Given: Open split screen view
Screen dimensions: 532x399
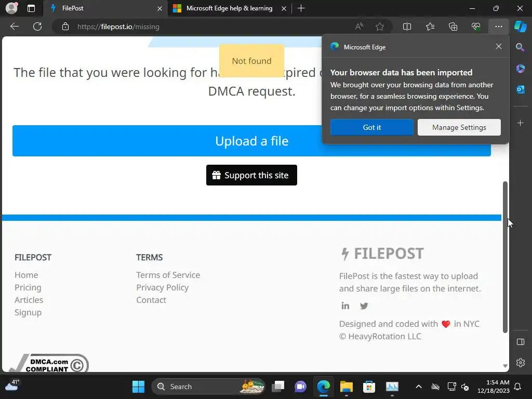Looking at the screenshot, I should point(407,26).
